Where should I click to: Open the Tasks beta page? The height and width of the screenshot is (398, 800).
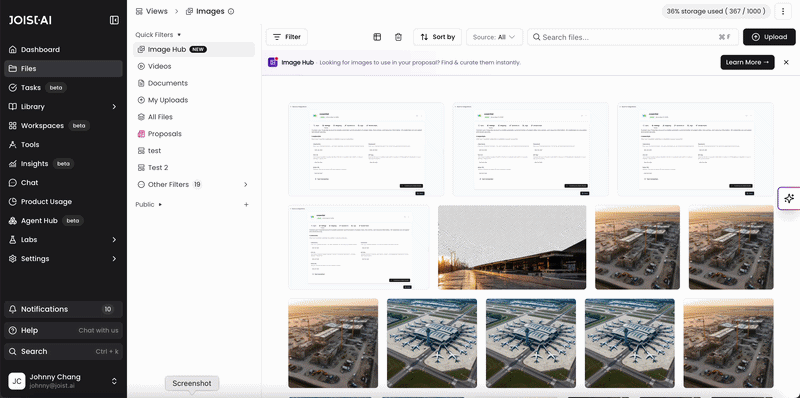(63, 87)
